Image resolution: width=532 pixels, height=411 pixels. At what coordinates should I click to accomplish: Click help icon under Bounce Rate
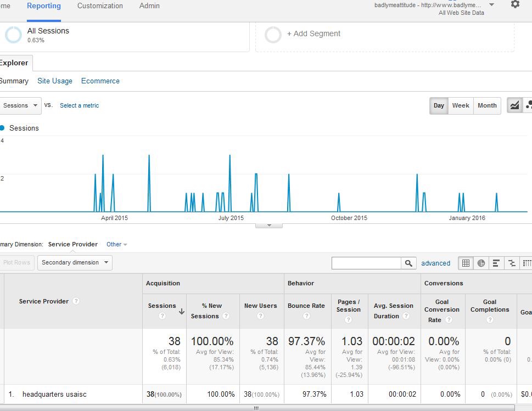pos(306,316)
